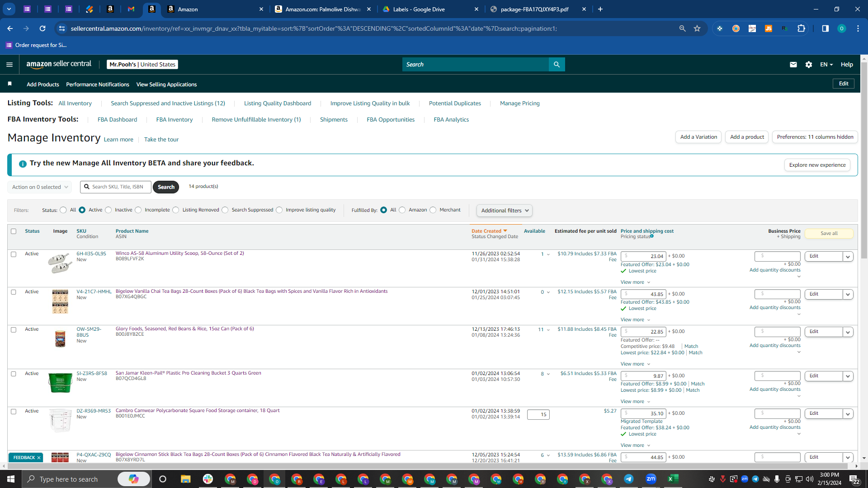This screenshot has width=868, height=488.
Task: Open the browser tab search dropdown
Action: click(9, 9)
